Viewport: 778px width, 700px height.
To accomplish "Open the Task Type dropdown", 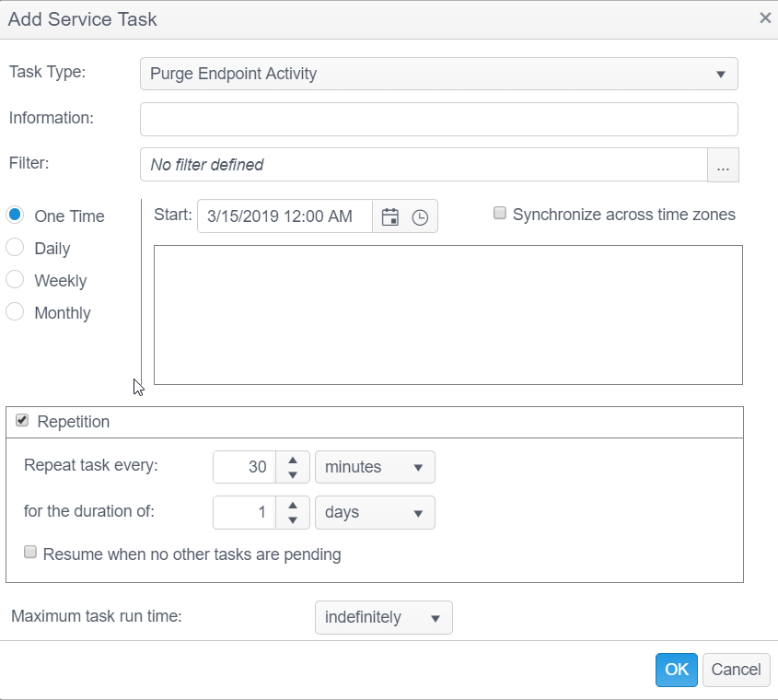I will (438, 74).
